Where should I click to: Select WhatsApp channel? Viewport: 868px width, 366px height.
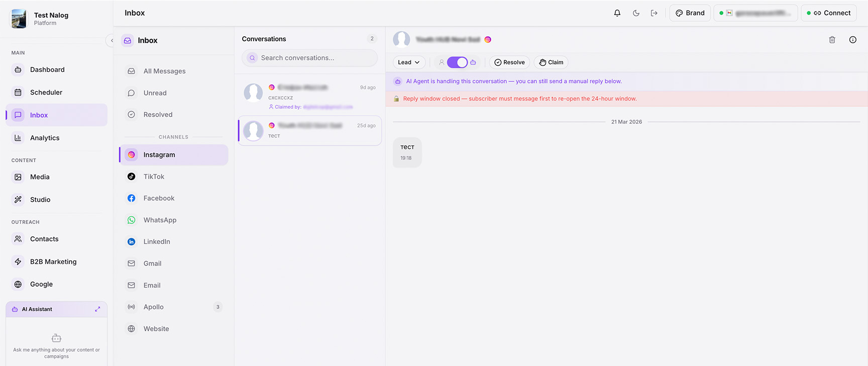(174, 220)
